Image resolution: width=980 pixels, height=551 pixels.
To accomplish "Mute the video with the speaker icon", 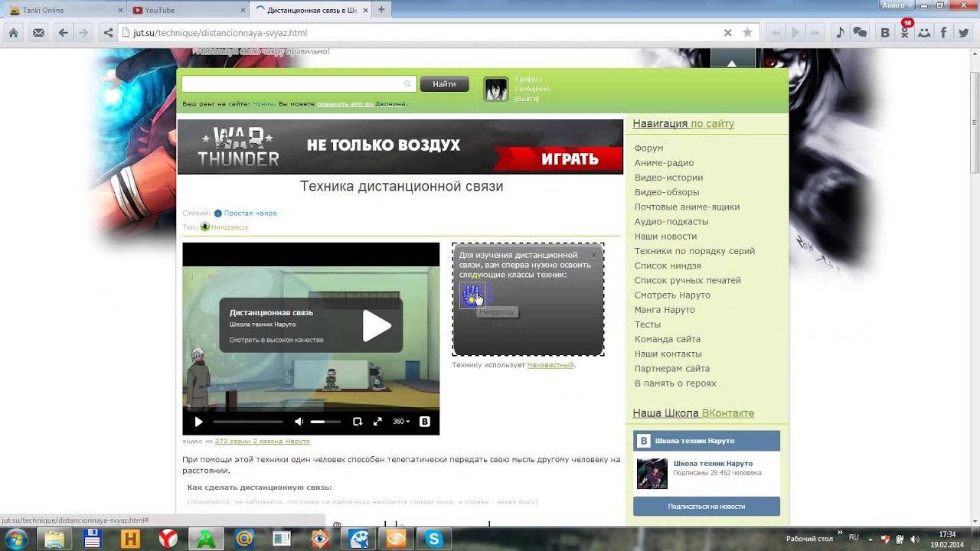I will coord(299,422).
